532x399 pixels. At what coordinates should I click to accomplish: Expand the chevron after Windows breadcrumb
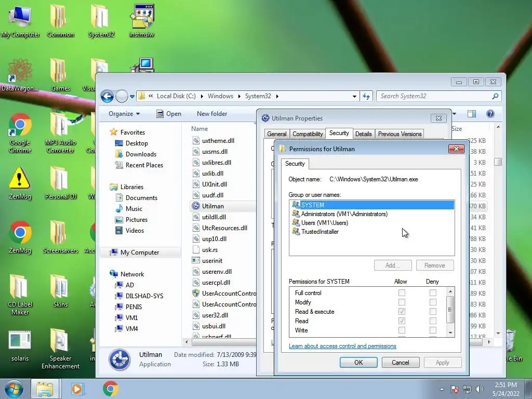click(x=239, y=96)
